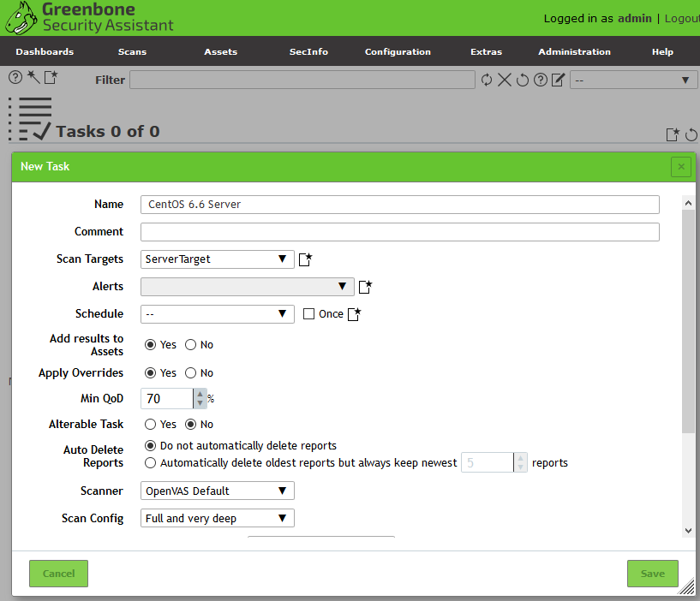Image resolution: width=700 pixels, height=601 pixels.
Task: Open the SecInfo menu
Action: [308, 51]
